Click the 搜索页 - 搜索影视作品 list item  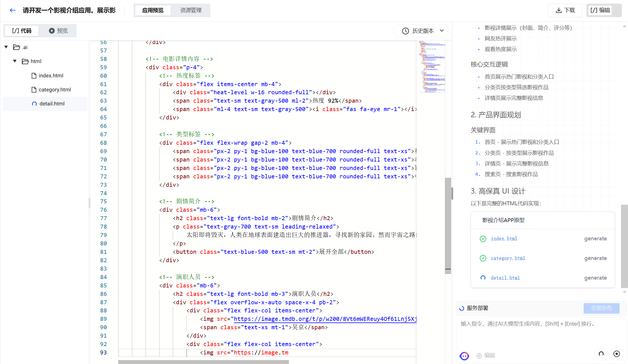pyautogui.click(x=511, y=174)
